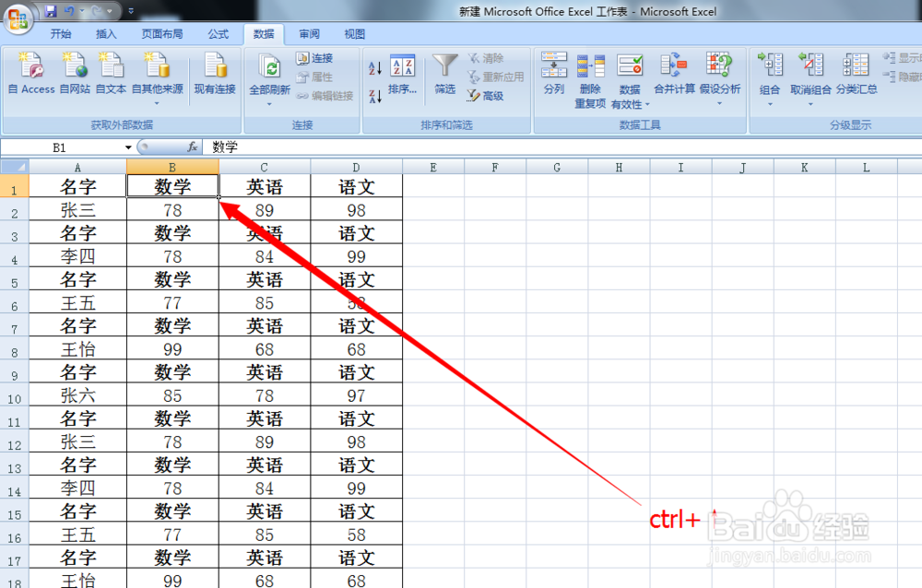Screen dimensions: 922x588
Task: Click Text to Columns (分列)
Action: (x=553, y=74)
